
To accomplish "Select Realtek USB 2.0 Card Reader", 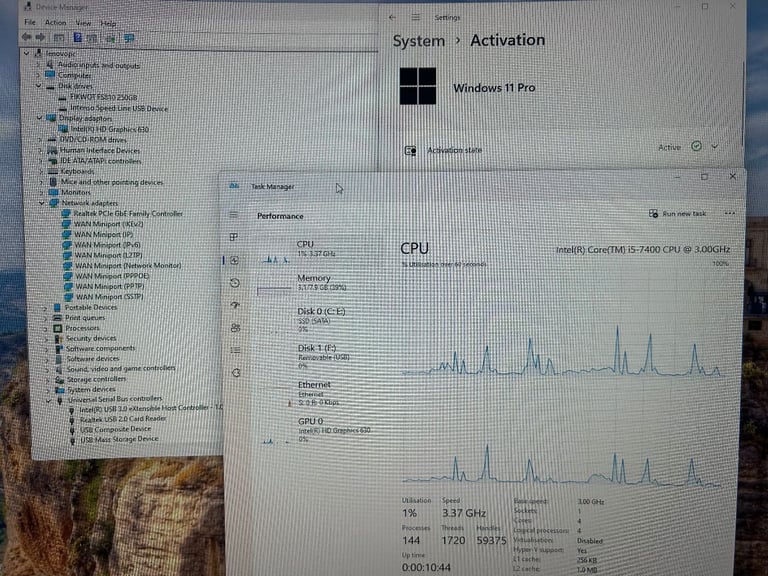I will coord(123,419).
